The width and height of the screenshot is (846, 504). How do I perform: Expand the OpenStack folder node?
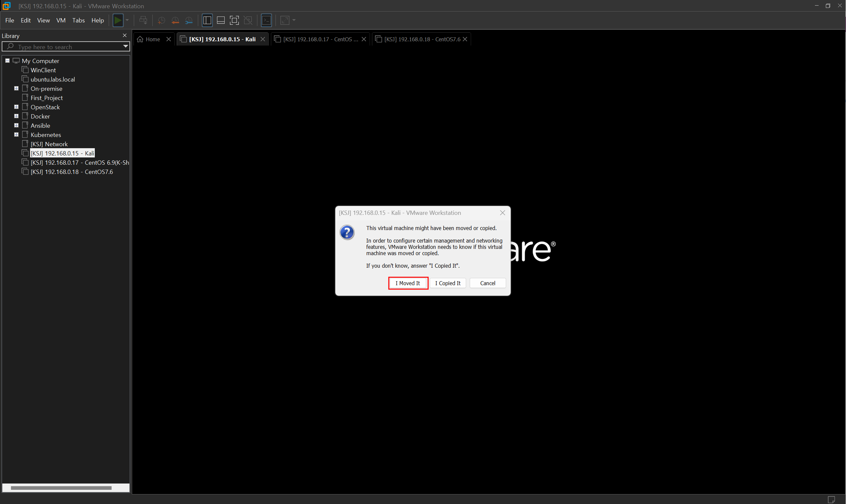pos(16,107)
